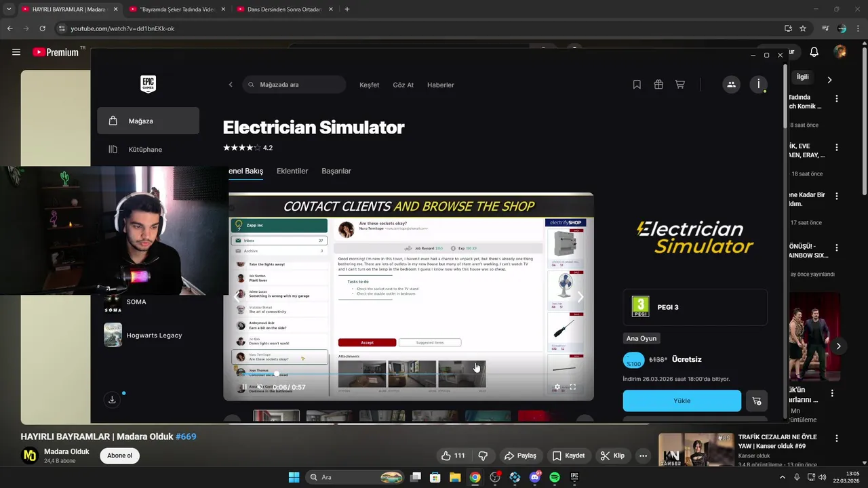Click the Kaydet save button

tap(568, 455)
